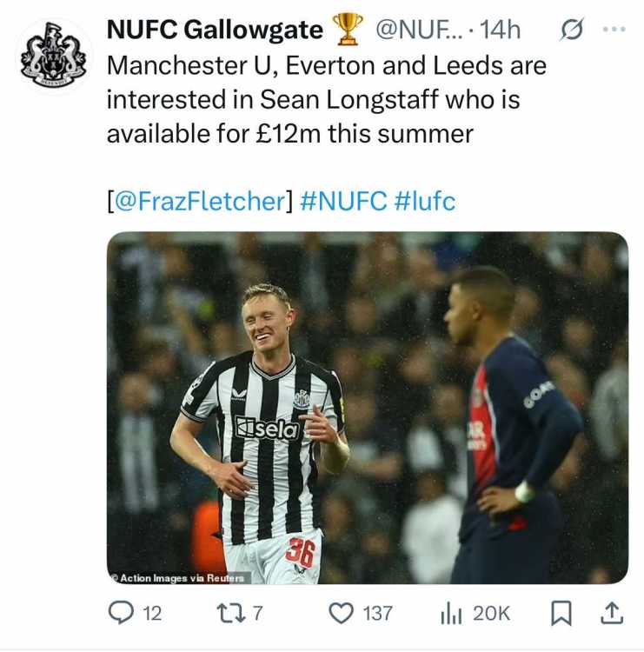Screen dimensions: 644x652
Task: Click the trophy emoji beside account name
Action: point(348,29)
